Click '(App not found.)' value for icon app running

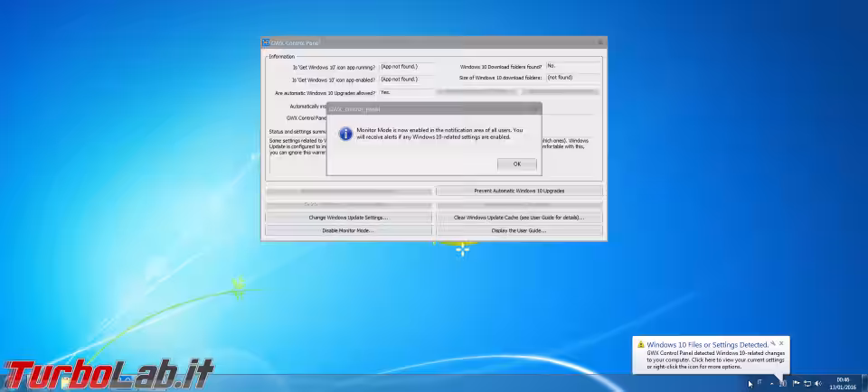pyautogui.click(x=406, y=67)
